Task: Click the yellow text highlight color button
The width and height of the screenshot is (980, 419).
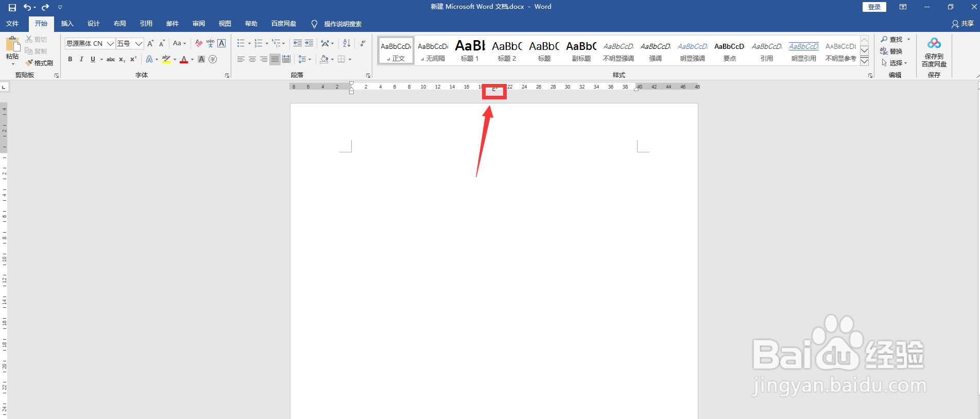Action: [166, 59]
